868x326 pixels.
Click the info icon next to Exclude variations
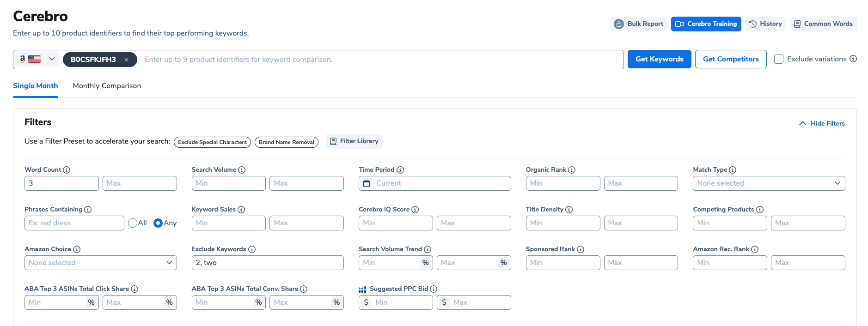tap(853, 59)
